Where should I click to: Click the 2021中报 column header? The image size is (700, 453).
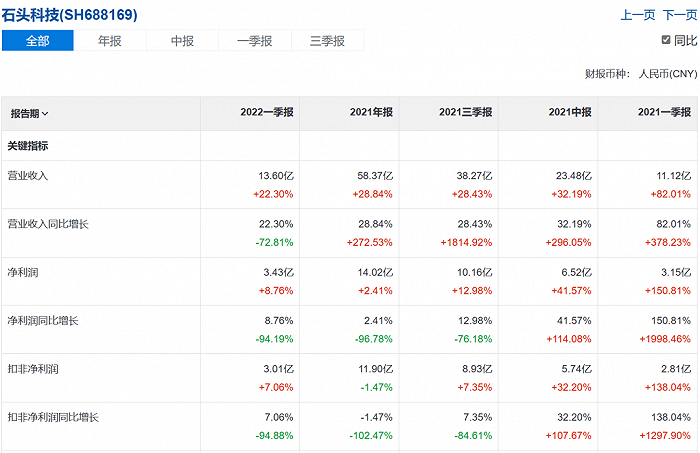click(x=570, y=112)
